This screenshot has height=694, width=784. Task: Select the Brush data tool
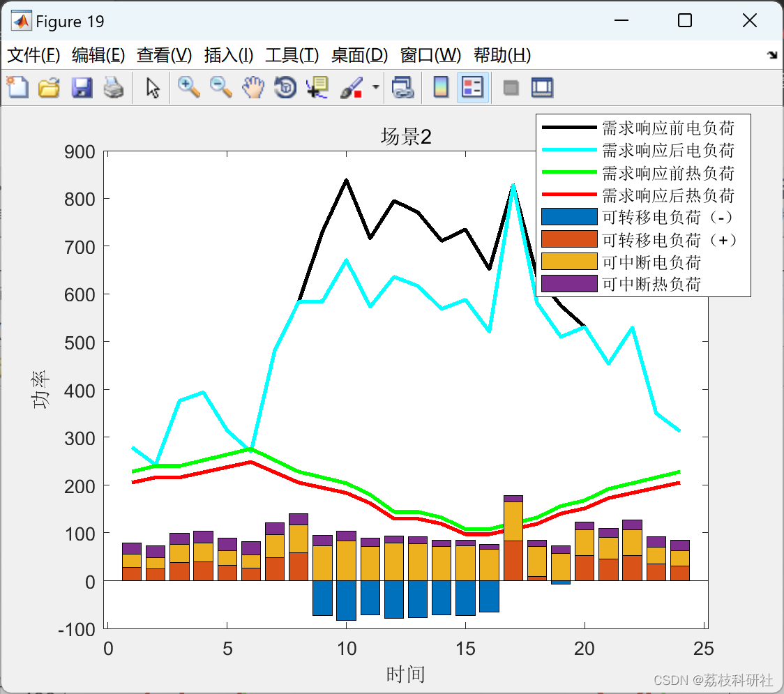click(352, 87)
